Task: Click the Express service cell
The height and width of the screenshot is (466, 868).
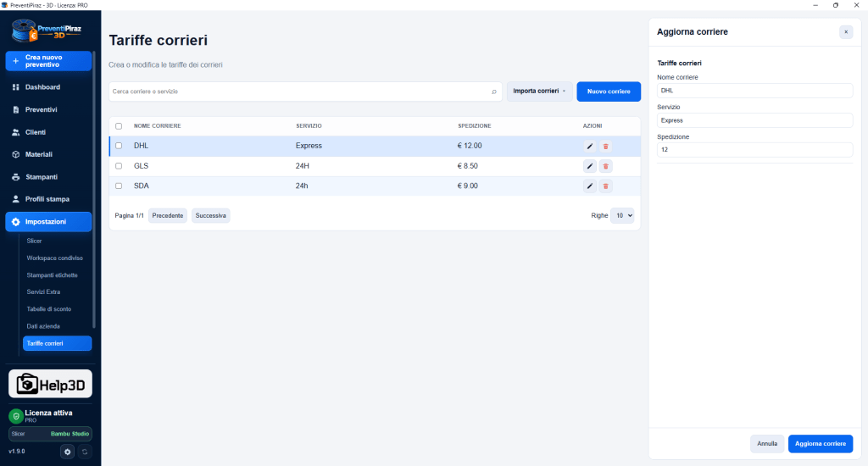Action: click(309, 146)
